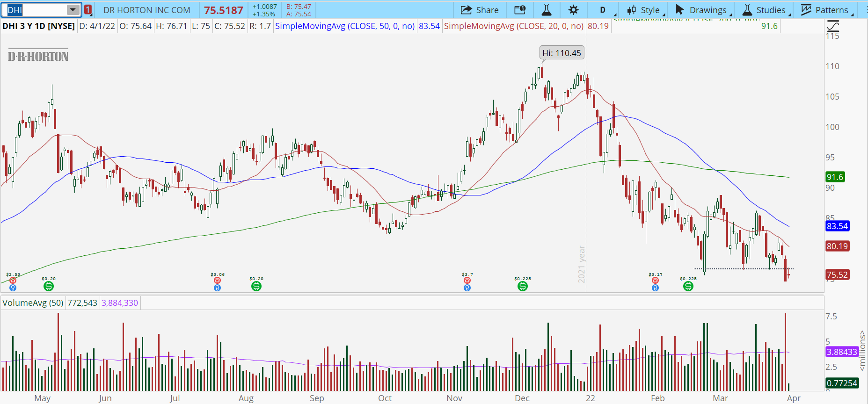Click the 75.52 last price bubble on price axis
The height and width of the screenshot is (404, 868).
click(837, 274)
